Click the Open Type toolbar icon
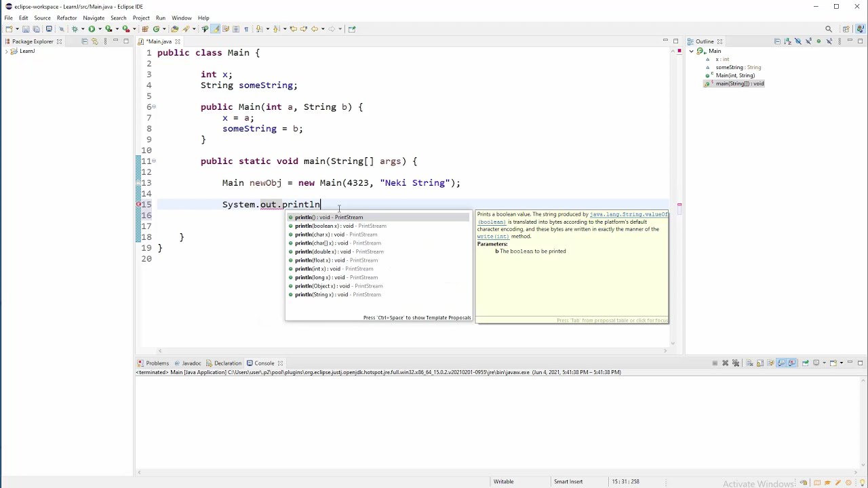This screenshot has height=488, width=868. click(174, 28)
